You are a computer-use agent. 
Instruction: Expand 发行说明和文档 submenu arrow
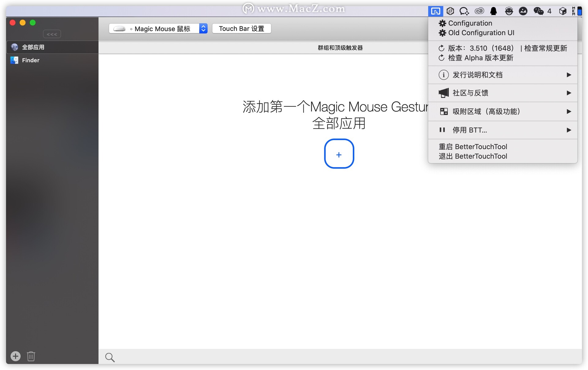[569, 75]
